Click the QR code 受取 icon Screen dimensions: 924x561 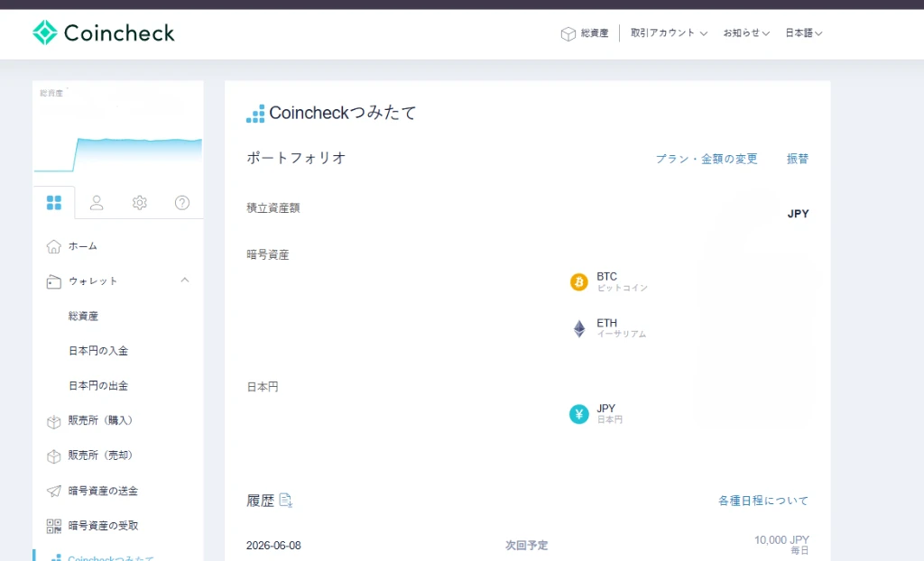point(53,526)
